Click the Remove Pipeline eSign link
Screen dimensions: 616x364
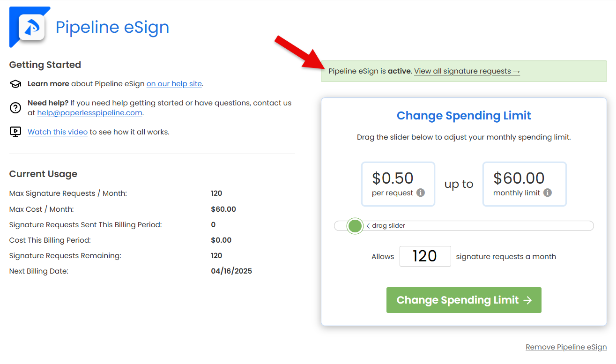[x=566, y=347]
